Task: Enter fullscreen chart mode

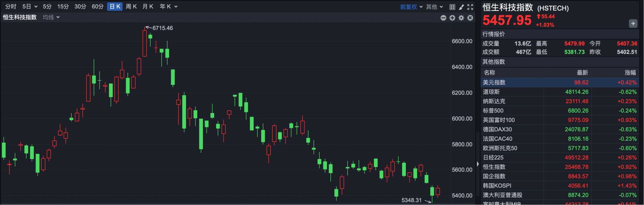Action: 470,7
